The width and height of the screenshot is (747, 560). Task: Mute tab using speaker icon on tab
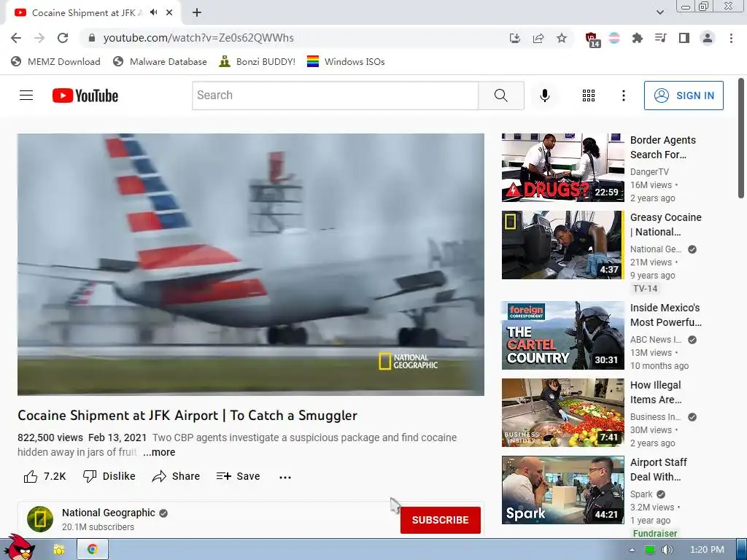point(153,12)
